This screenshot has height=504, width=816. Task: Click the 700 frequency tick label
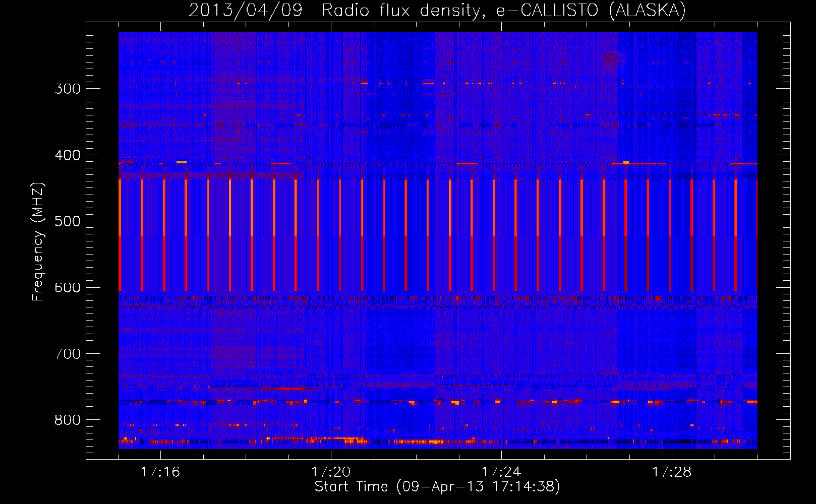[x=68, y=354]
